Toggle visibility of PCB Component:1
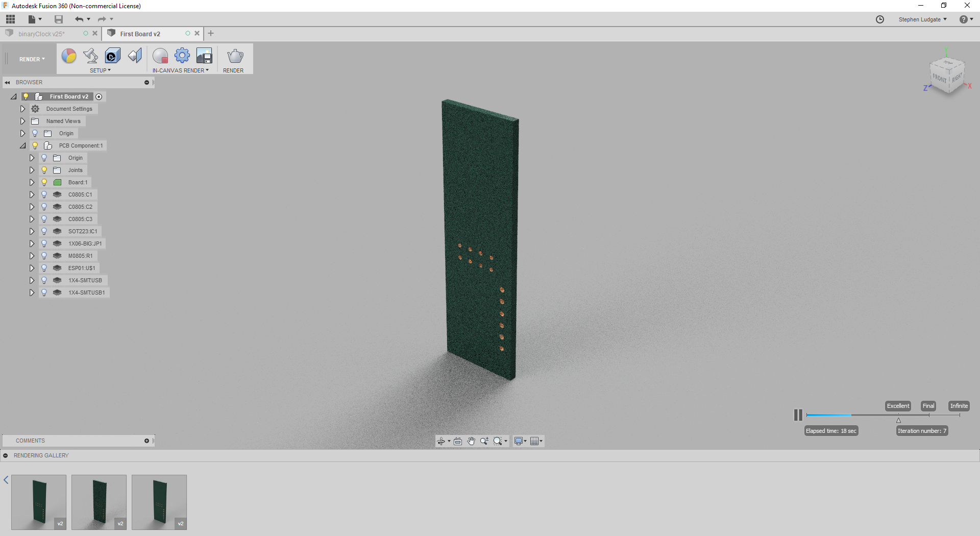Screen dimensions: 980x536 pyautogui.click(x=35, y=145)
